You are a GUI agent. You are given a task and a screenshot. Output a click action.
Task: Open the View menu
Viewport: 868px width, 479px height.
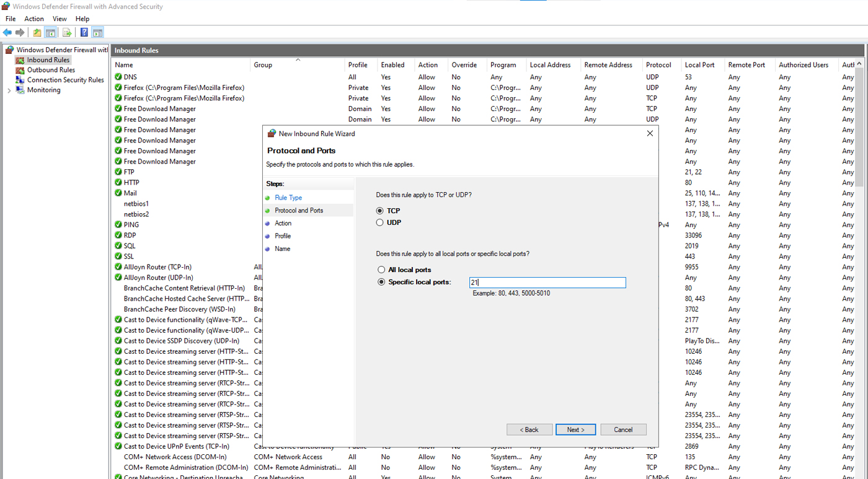point(60,19)
